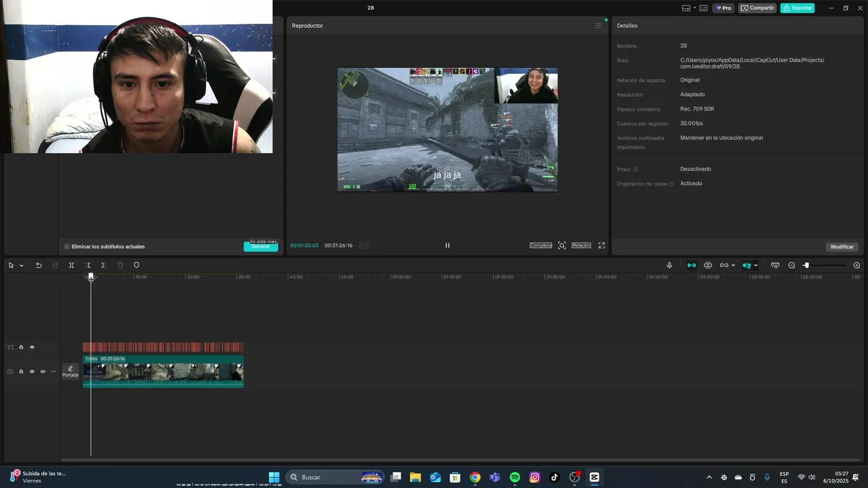Click the Compartir button
Screen dimensions: 868x488
tap(757, 8)
